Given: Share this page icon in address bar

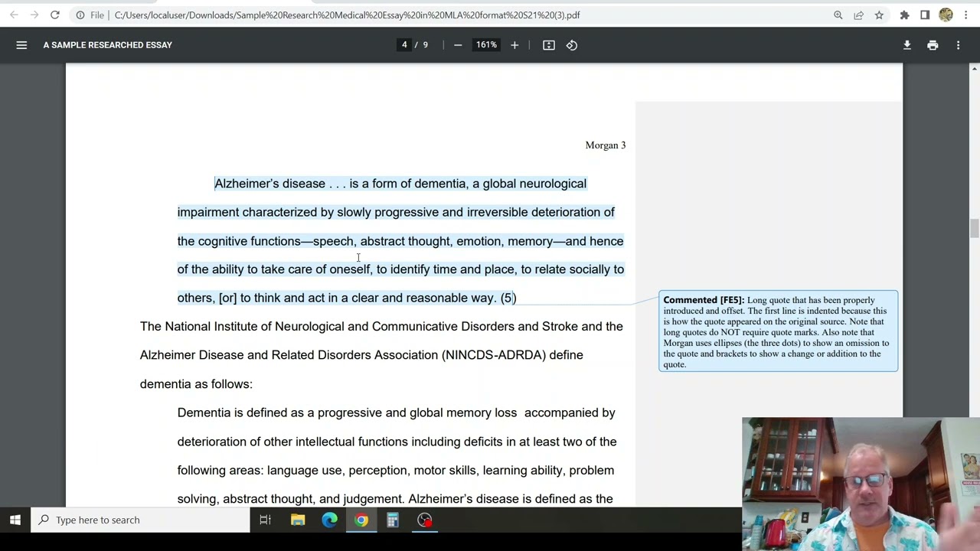Looking at the screenshot, I should pyautogui.click(x=858, y=15).
